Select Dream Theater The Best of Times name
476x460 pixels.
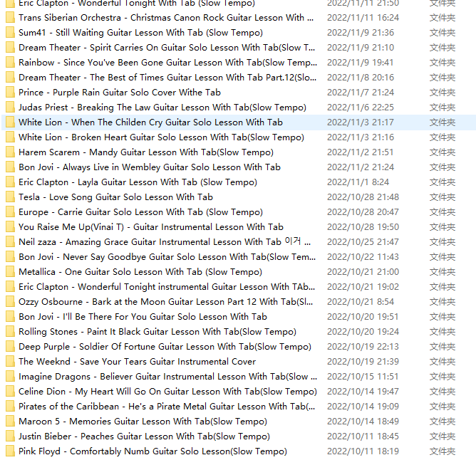click(167, 78)
